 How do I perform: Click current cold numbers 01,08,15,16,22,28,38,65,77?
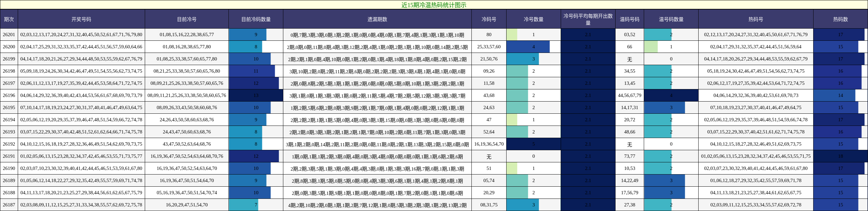coord(187,35)
